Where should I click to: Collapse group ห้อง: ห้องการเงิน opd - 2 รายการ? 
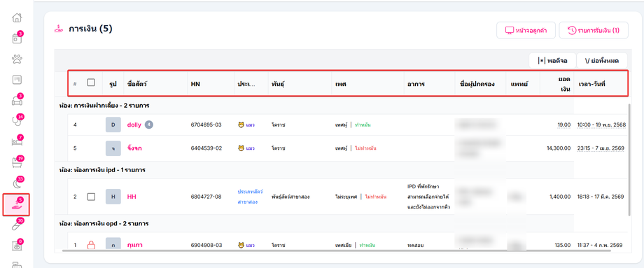104,224
